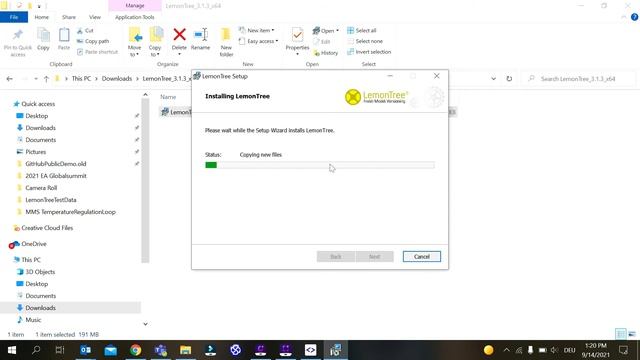Open the GitHubPublicDemo.old folder
Screen dimensions: 640x360
click(x=56, y=164)
